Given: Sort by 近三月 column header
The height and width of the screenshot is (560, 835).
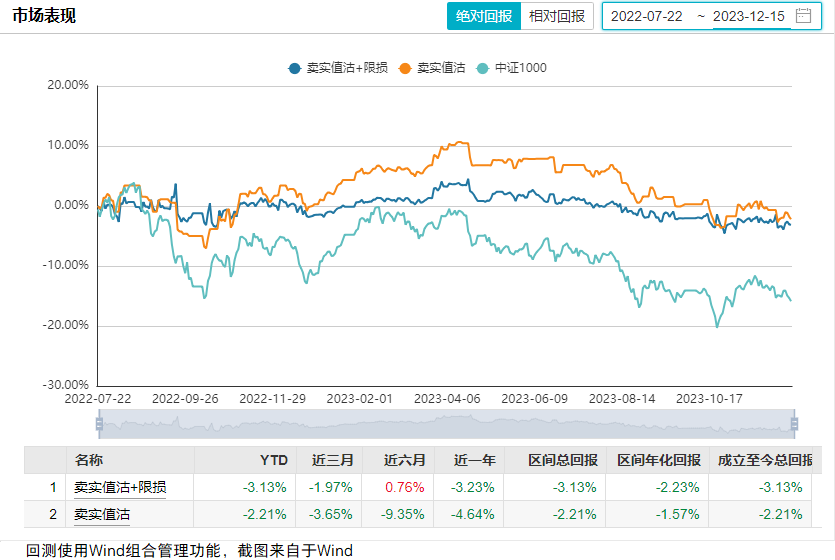Looking at the screenshot, I should click(x=333, y=460).
